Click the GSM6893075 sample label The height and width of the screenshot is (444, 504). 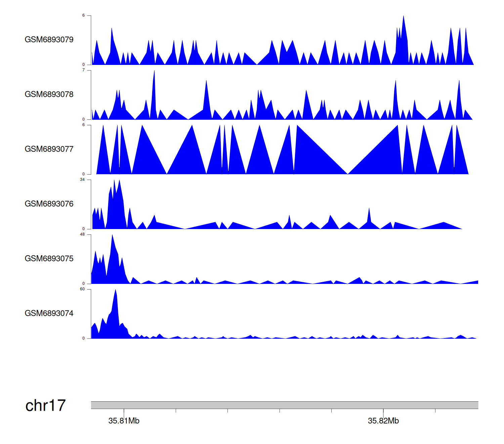pos(49,259)
